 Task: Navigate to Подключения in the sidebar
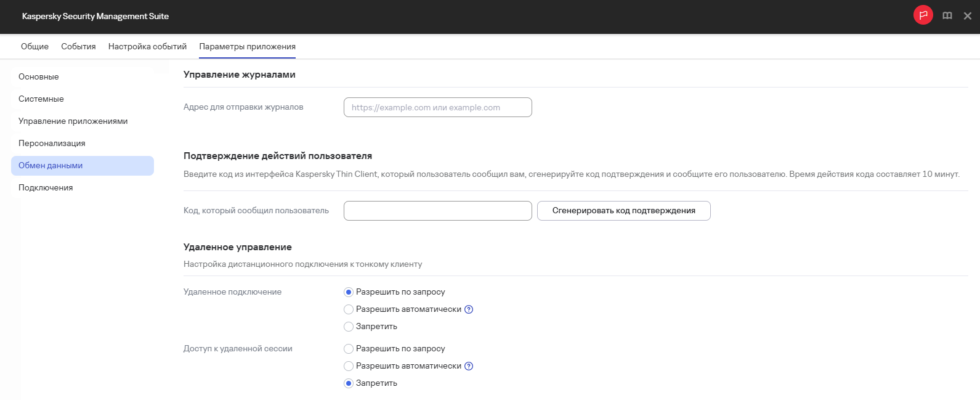[x=46, y=188]
